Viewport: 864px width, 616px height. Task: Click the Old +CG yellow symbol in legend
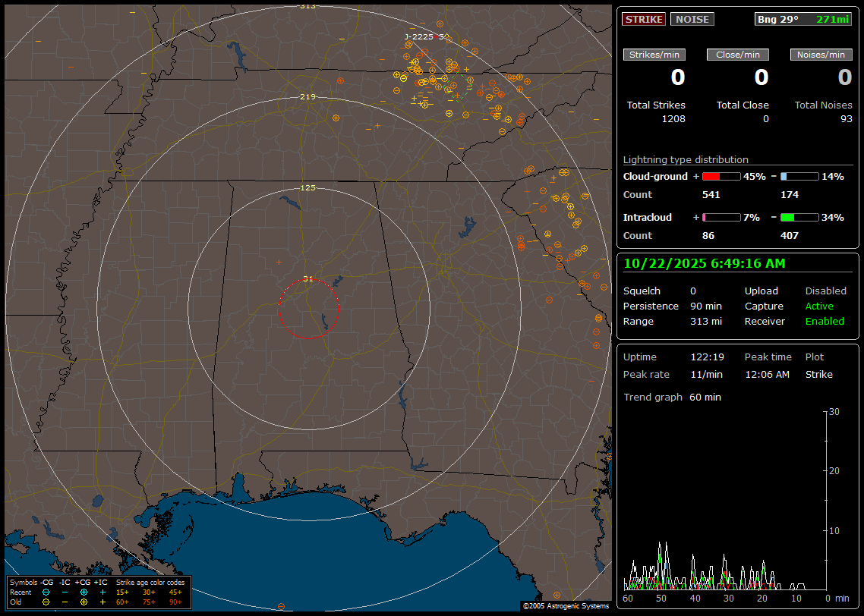pos(84,602)
